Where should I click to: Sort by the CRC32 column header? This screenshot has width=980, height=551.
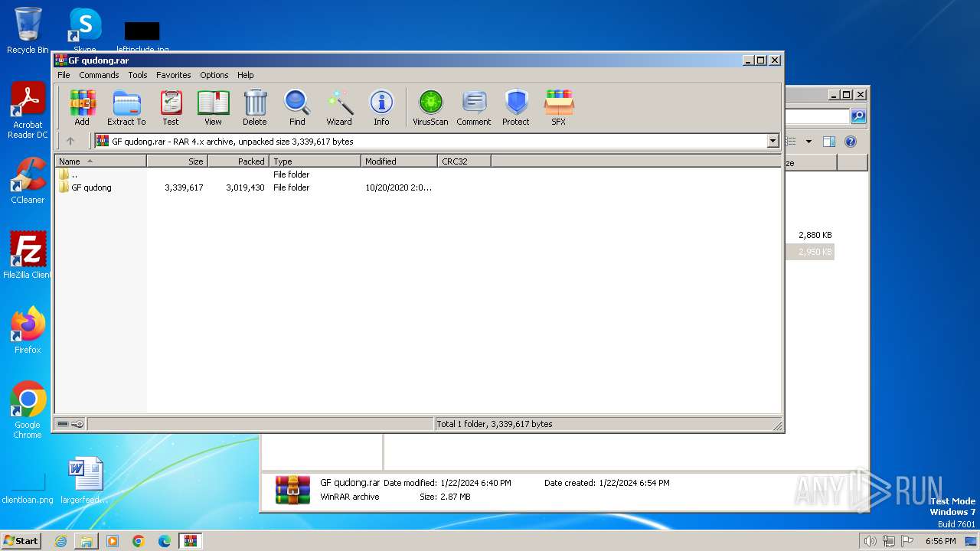click(x=464, y=161)
